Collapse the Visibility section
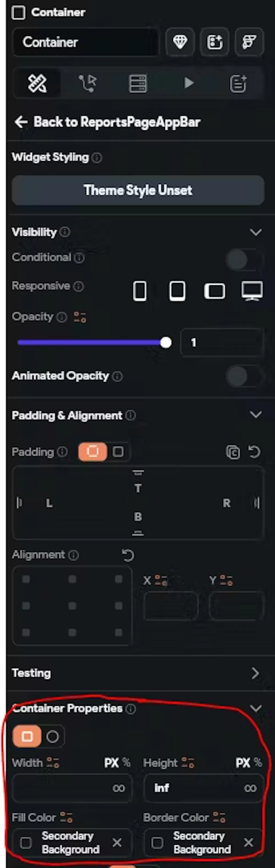The height and width of the screenshot is (868, 275). [x=255, y=232]
